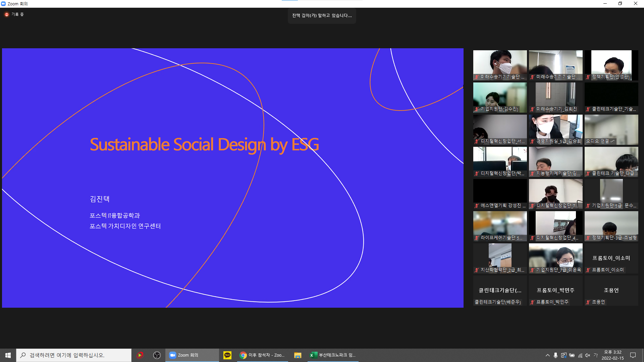644x362 pixels.
Task: Click the microphone icon in the system tray
Action: (x=556, y=355)
